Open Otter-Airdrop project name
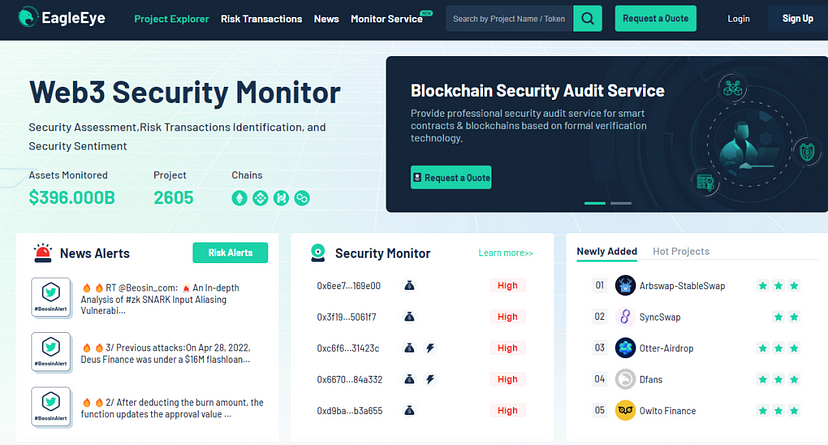The width and height of the screenshot is (828, 445). click(x=666, y=348)
